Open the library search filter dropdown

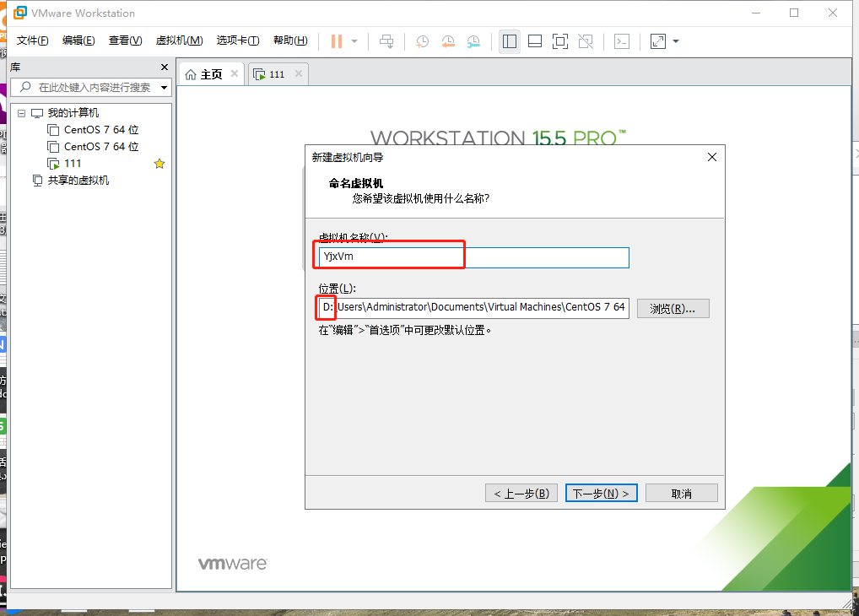click(x=165, y=87)
